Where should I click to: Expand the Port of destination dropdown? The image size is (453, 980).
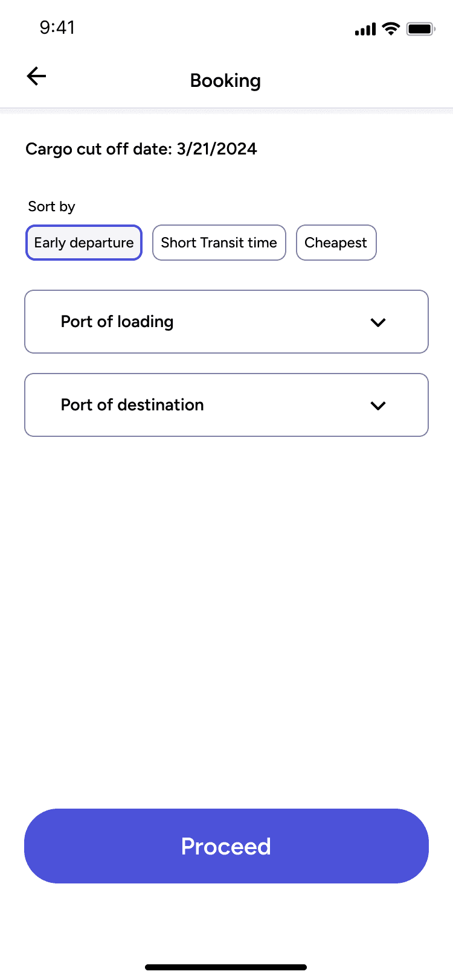(226, 405)
